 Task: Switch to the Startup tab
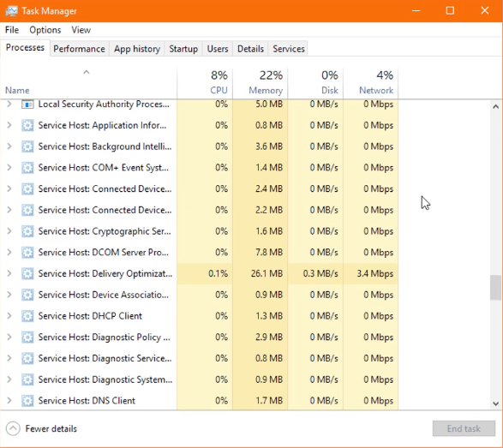click(x=183, y=49)
